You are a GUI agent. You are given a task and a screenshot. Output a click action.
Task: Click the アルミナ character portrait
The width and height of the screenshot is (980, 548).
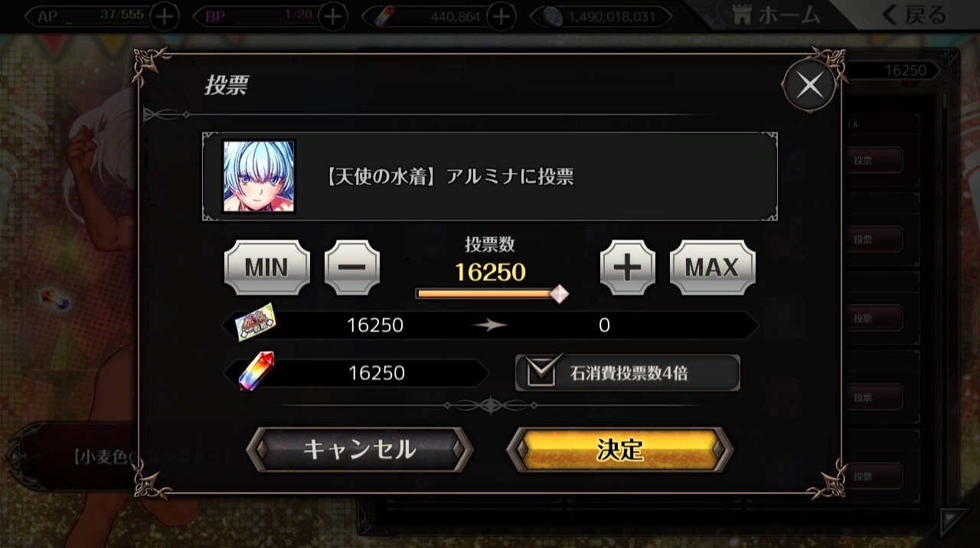tap(259, 176)
